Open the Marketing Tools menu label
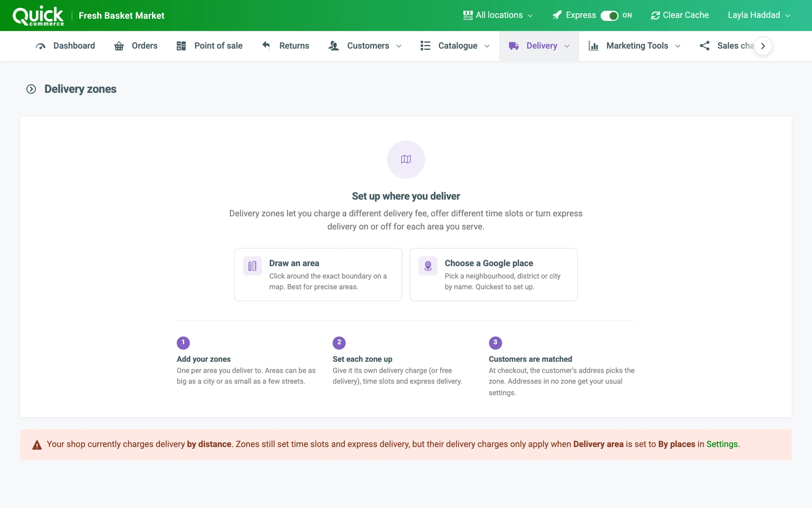 [637, 46]
